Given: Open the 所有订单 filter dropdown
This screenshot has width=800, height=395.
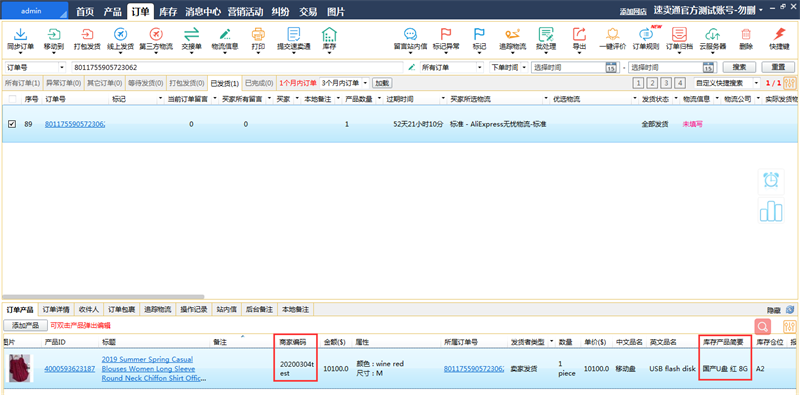Looking at the screenshot, I should [480, 67].
